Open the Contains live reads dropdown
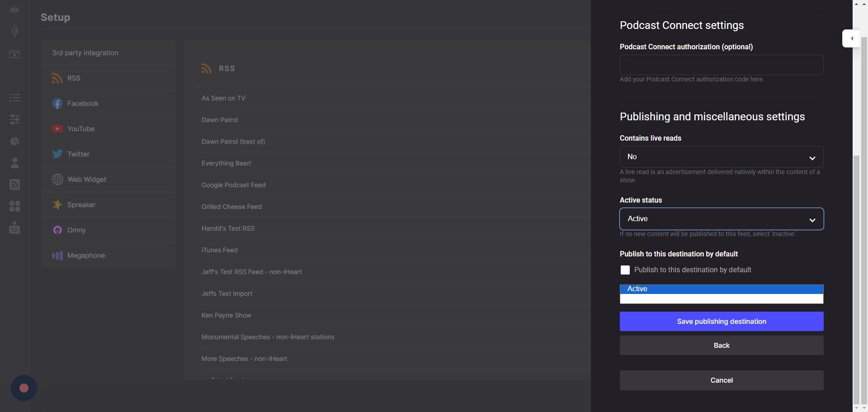The width and height of the screenshot is (868, 412). pos(721,157)
